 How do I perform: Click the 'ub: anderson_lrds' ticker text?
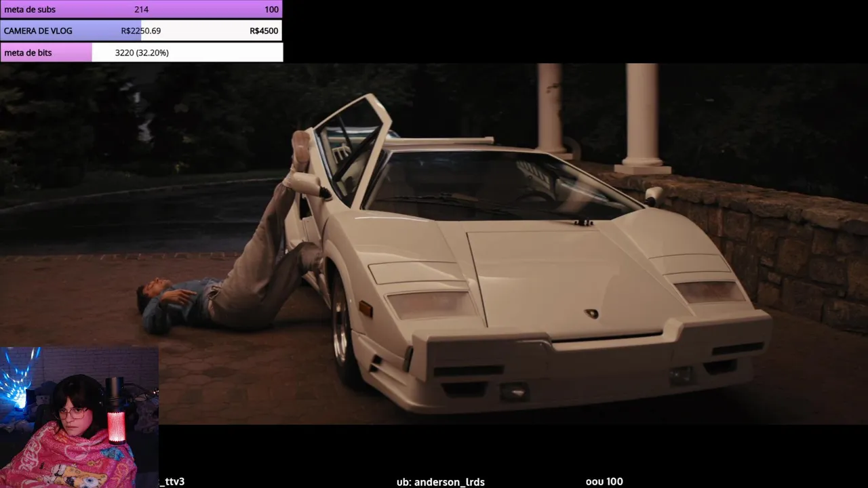point(441,482)
